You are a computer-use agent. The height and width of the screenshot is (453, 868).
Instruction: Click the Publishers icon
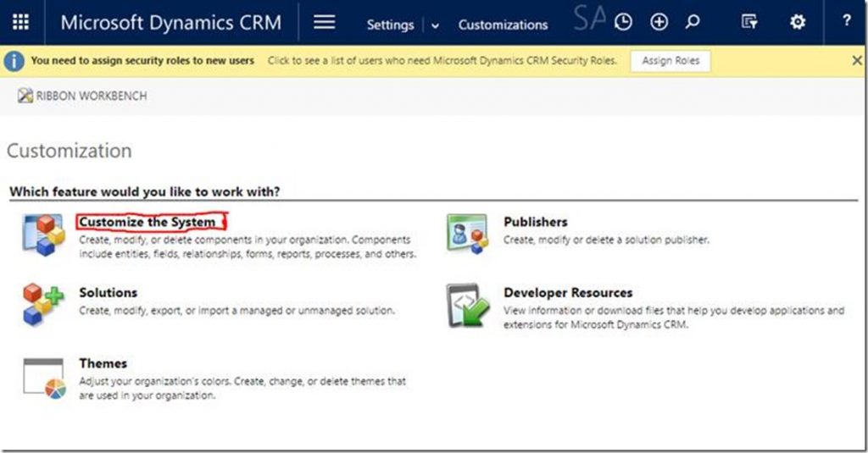pyautogui.click(x=467, y=235)
